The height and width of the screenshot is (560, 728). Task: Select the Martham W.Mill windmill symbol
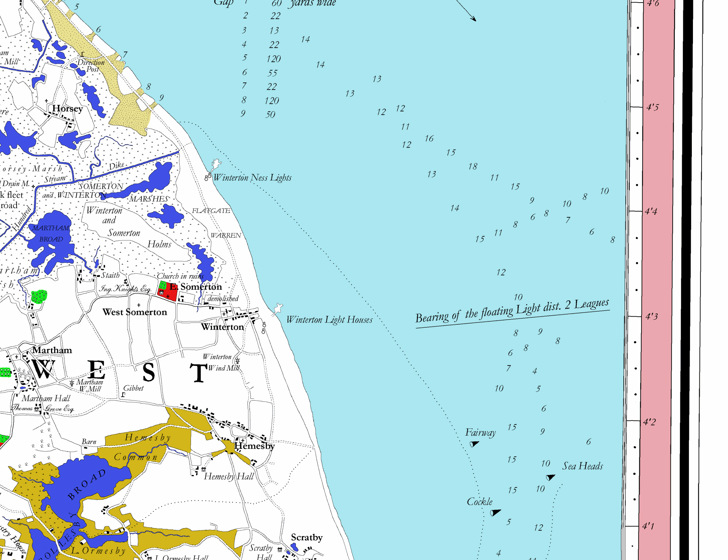coord(72,382)
